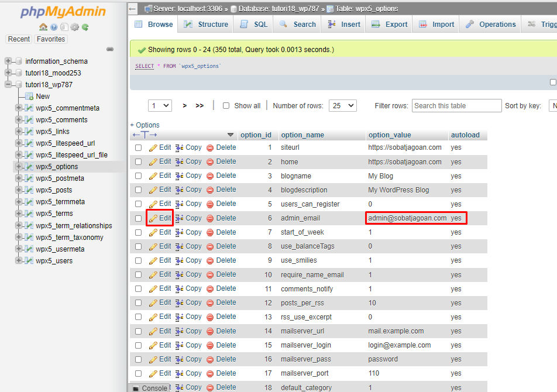Sort by option_name column header
The image size is (557, 392).
(302, 135)
